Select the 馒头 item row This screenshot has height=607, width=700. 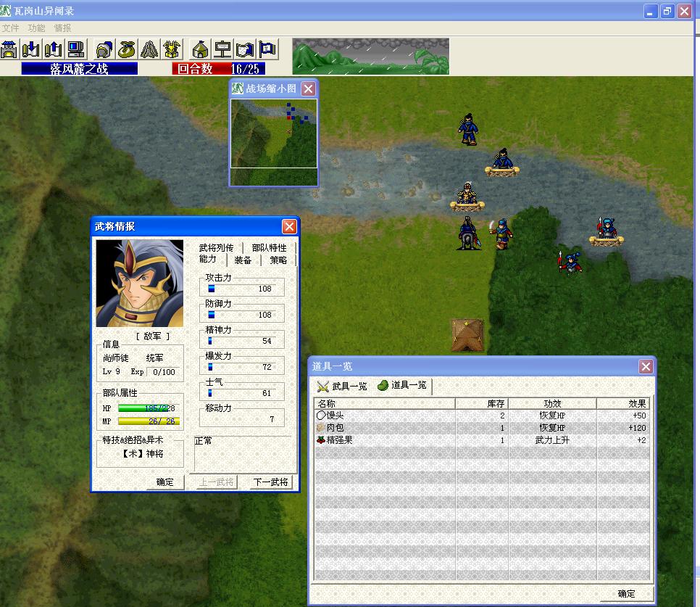(x=482, y=416)
